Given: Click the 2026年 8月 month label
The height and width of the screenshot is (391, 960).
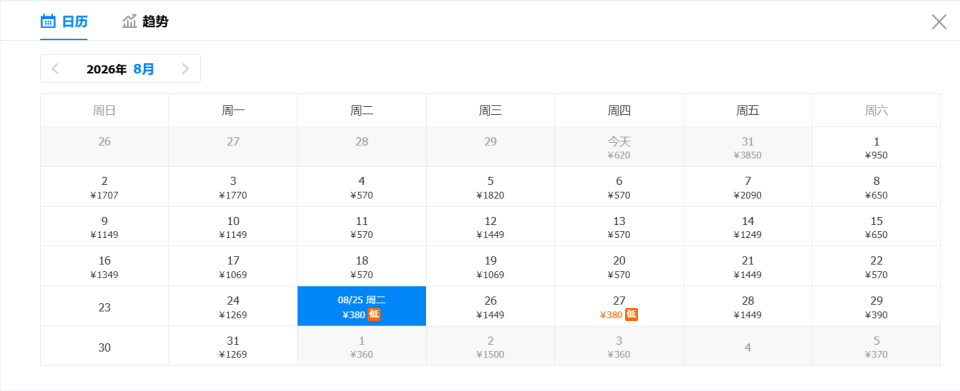Looking at the screenshot, I should point(121,69).
